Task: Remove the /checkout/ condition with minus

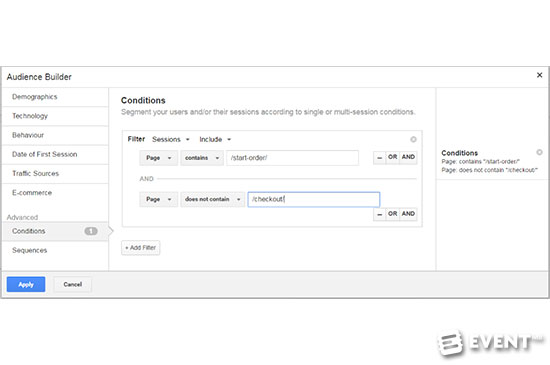Action: [x=379, y=214]
